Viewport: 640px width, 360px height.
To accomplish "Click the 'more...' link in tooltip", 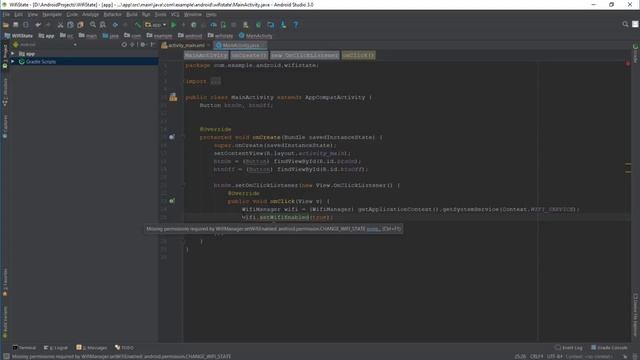I will point(373,229).
